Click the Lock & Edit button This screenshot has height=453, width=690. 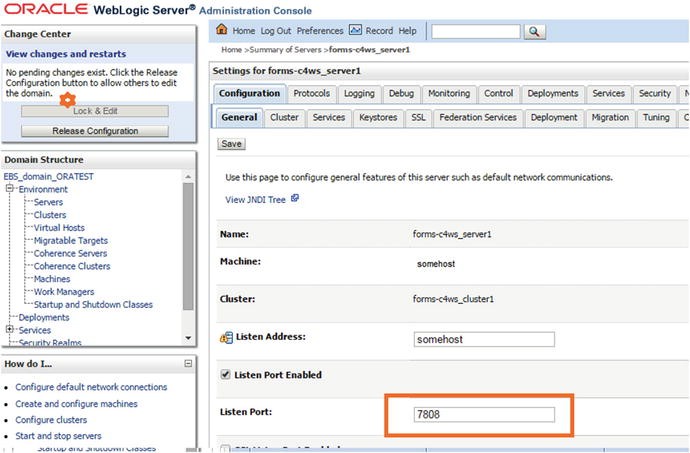tap(95, 111)
